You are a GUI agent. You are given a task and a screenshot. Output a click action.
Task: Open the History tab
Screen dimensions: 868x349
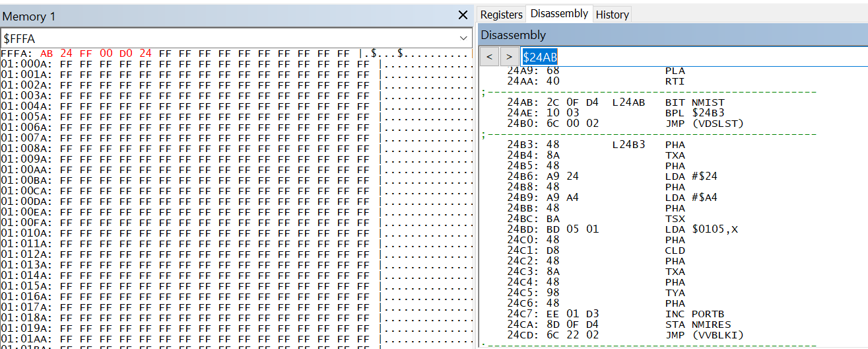tap(612, 15)
